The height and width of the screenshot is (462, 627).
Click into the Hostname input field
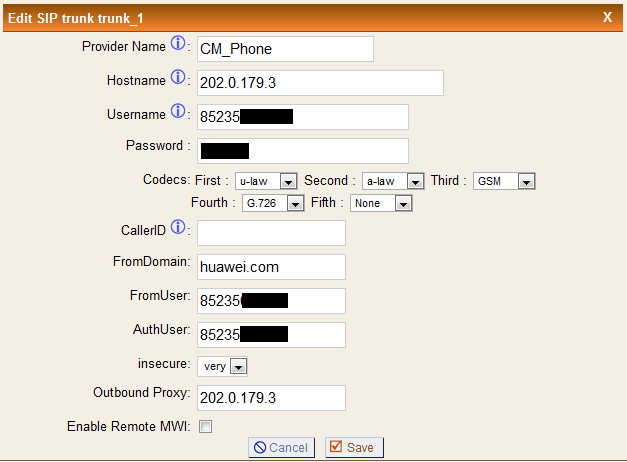click(x=320, y=83)
